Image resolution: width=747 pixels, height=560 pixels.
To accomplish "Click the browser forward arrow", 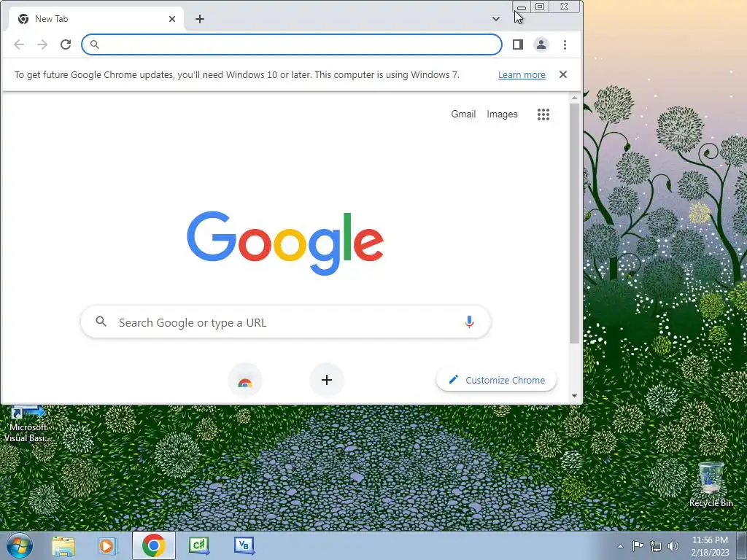I will coord(42,44).
